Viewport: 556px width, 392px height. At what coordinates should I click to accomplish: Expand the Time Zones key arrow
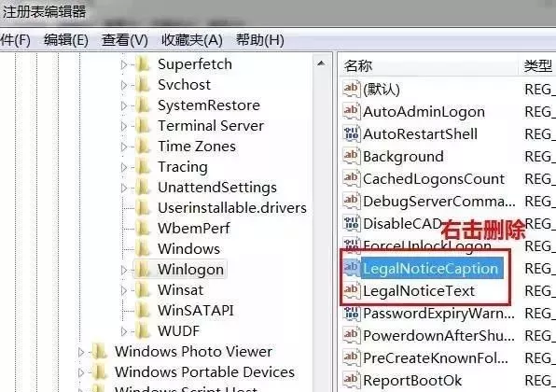[x=124, y=147]
